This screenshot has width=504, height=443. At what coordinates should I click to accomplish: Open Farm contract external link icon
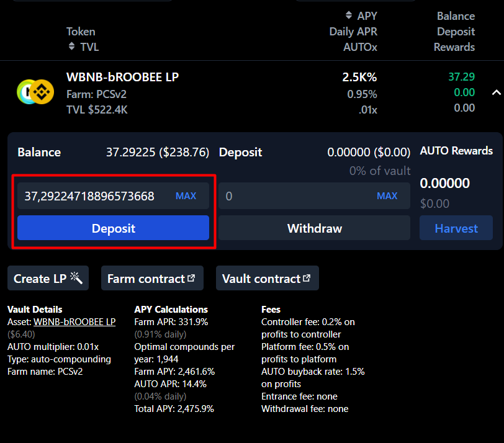(191, 278)
